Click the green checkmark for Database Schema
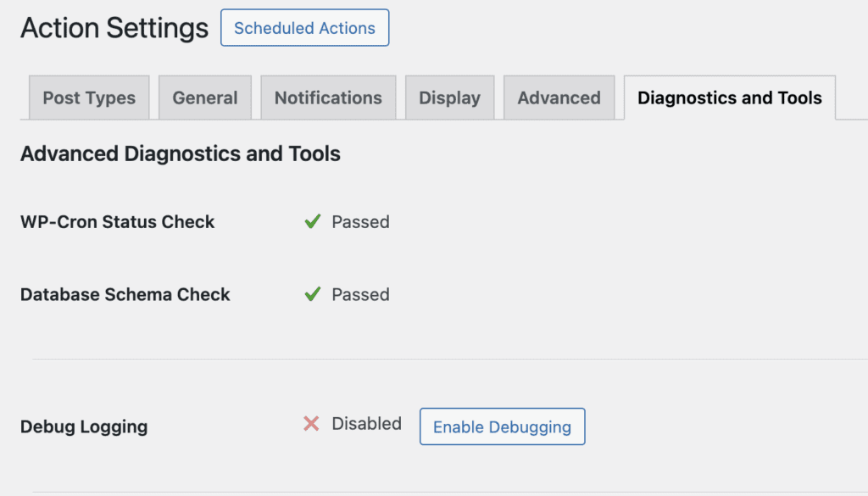 [313, 295]
